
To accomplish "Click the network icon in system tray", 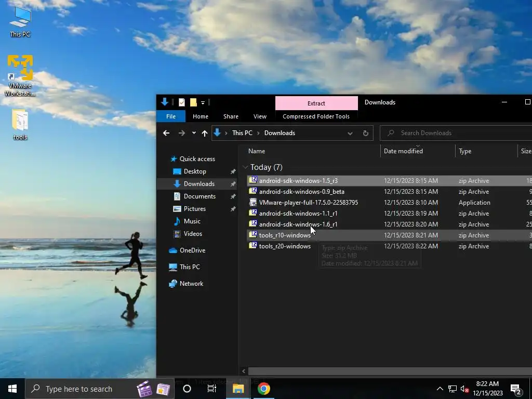I will click(452, 389).
